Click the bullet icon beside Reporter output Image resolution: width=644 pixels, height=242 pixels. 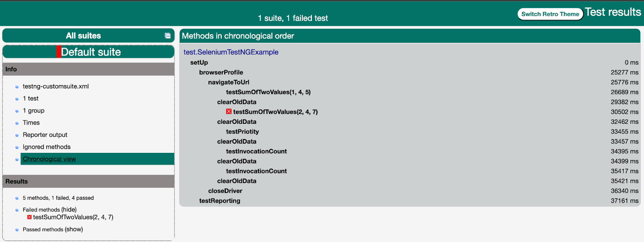point(17,135)
